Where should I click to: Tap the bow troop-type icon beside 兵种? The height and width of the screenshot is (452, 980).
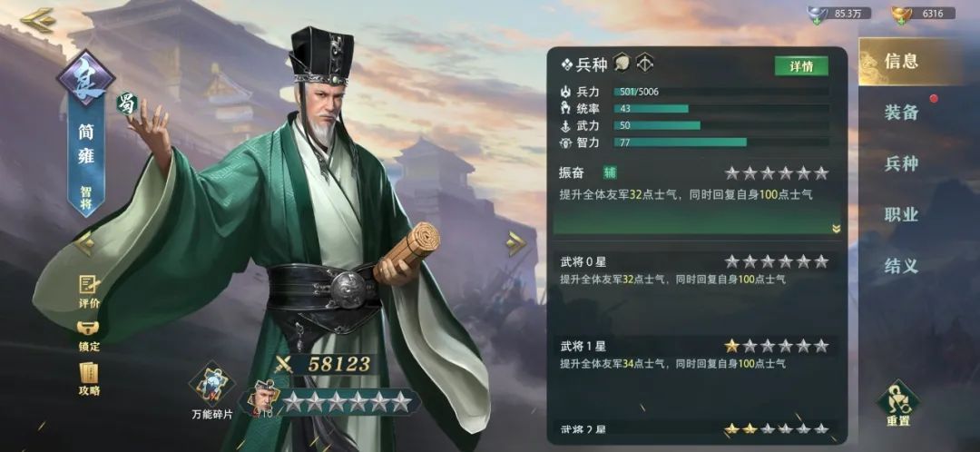click(644, 63)
